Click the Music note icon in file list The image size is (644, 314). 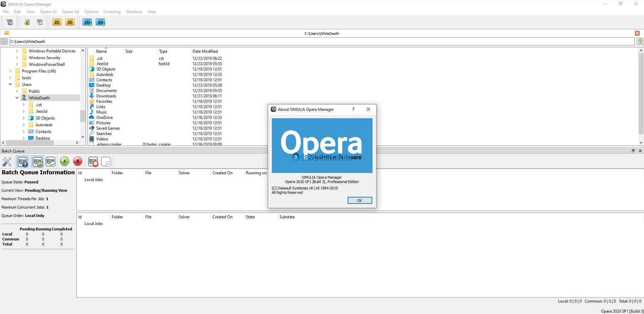point(92,112)
